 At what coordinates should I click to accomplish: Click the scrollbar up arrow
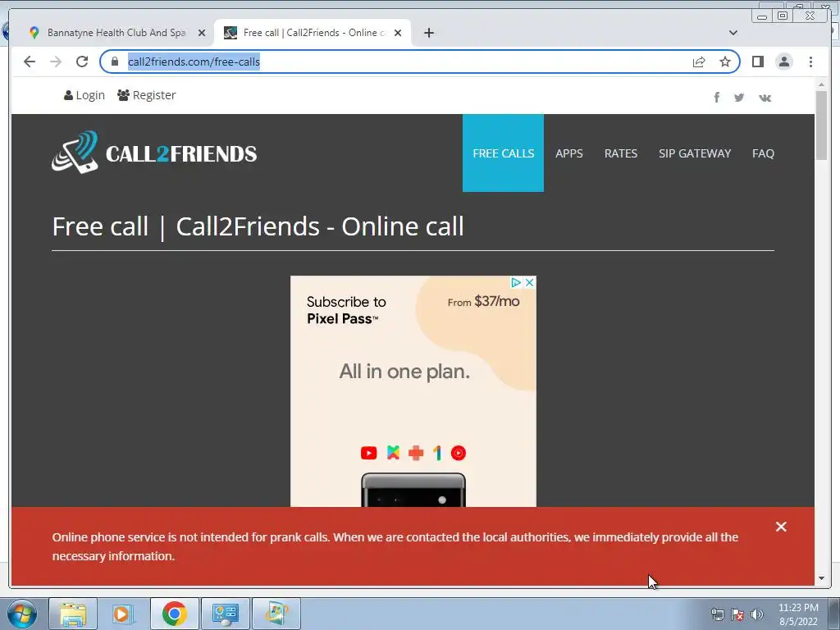pyautogui.click(x=821, y=84)
